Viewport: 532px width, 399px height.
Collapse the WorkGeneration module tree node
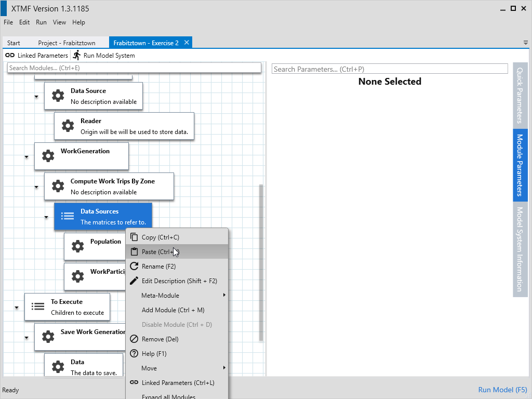coord(26,157)
